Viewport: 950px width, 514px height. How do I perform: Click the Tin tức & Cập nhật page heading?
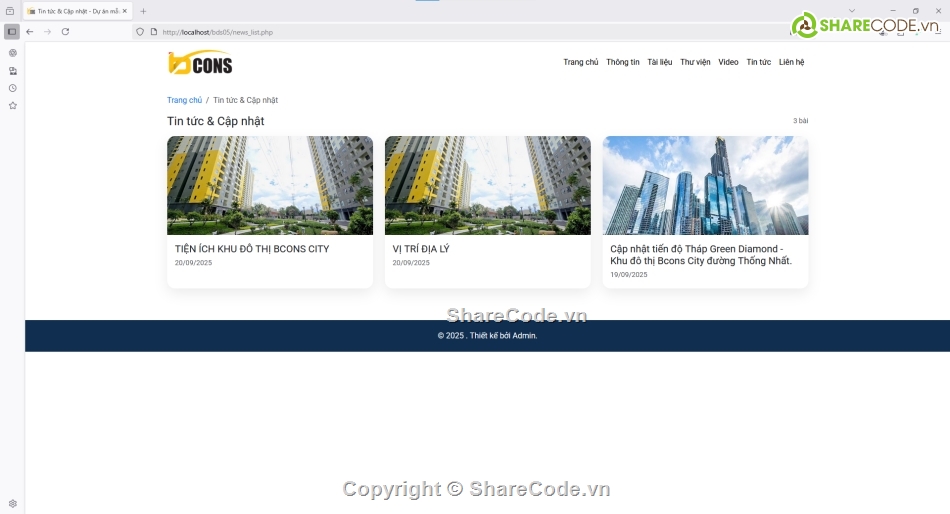(x=216, y=121)
